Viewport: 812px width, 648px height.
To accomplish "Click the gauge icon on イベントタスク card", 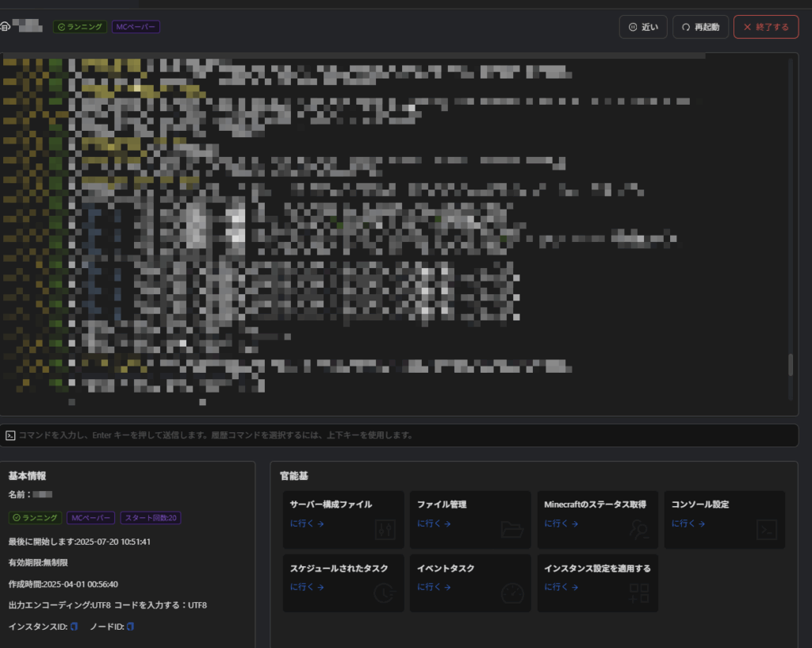I will [x=512, y=593].
